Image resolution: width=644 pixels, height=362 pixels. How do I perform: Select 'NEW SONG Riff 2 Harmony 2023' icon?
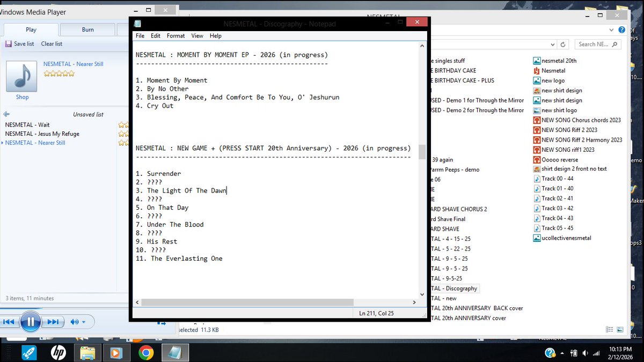(x=537, y=139)
